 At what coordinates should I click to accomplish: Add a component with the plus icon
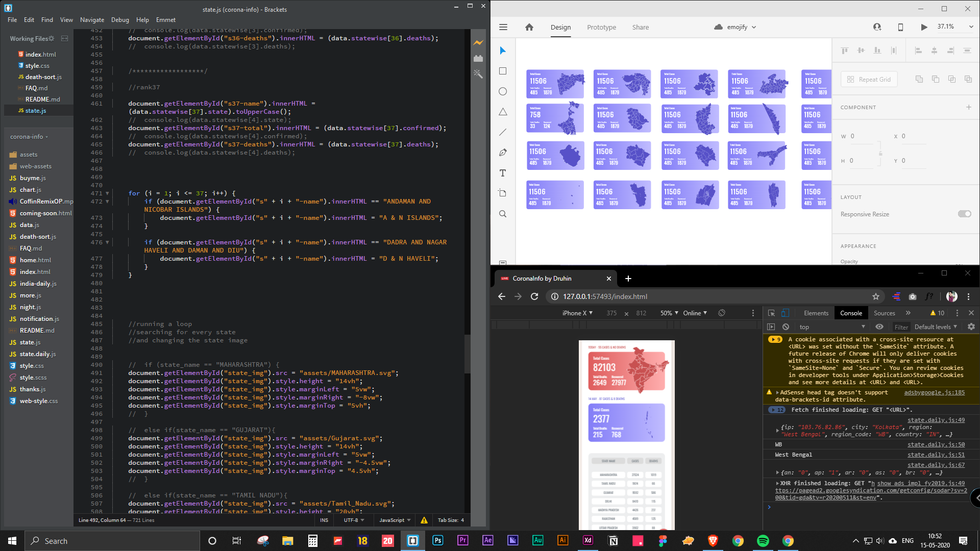(968, 107)
